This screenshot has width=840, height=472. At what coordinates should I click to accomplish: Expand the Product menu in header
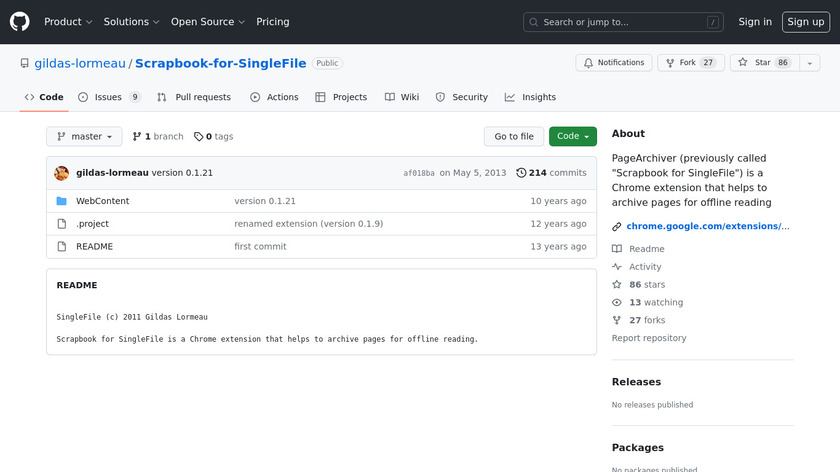(x=68, y=22)
